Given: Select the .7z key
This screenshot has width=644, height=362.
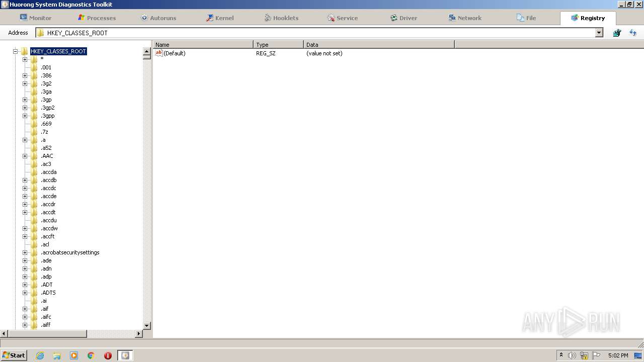Looking at the screenshot, I should click(x=44, y=132).
